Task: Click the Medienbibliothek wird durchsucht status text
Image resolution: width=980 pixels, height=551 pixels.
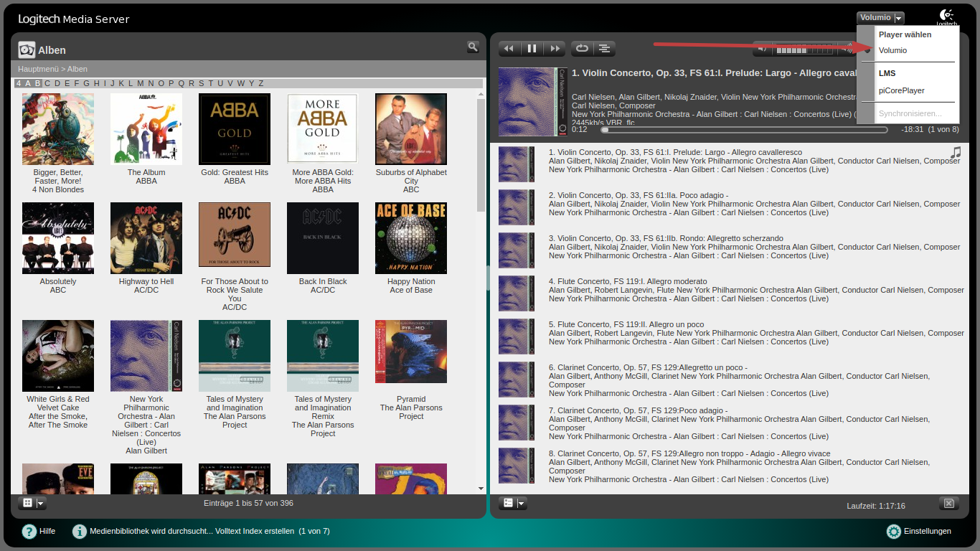Action: coord(209,532)
